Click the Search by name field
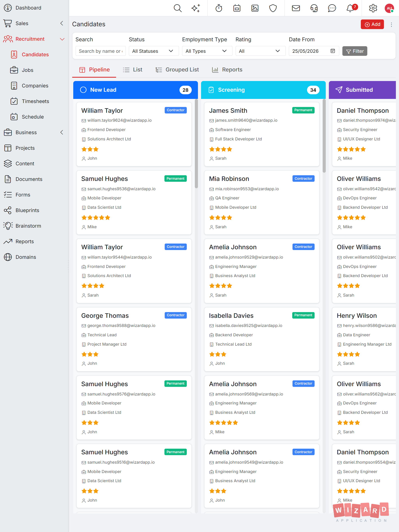This screenshot has width=399, height=532. [101, 51]
